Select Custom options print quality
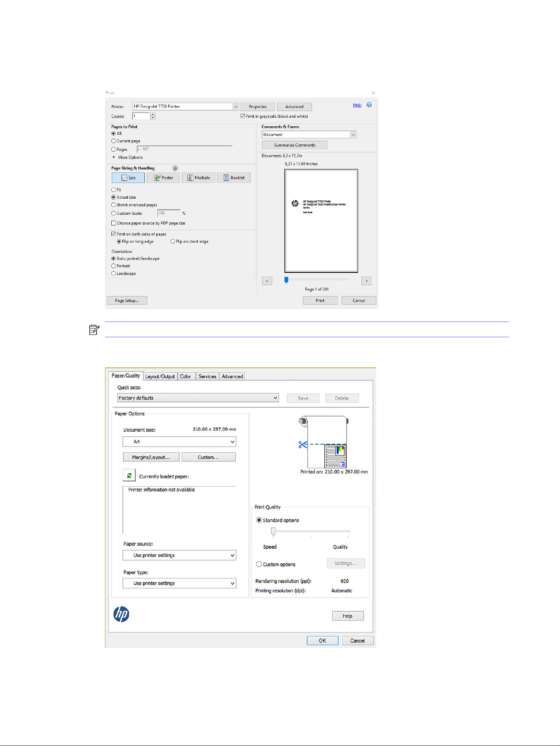 (x=259, y=564)
